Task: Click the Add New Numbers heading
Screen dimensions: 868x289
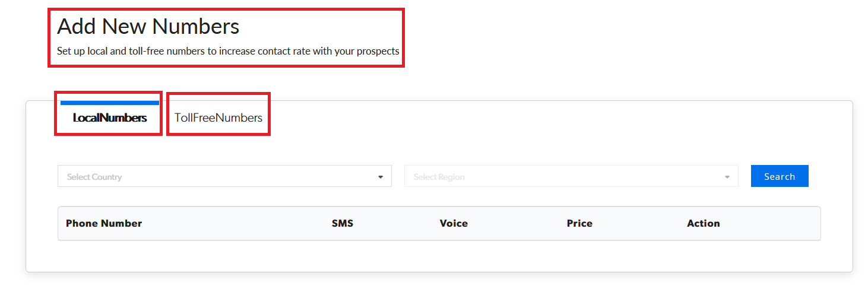Action: coord(148,27)
